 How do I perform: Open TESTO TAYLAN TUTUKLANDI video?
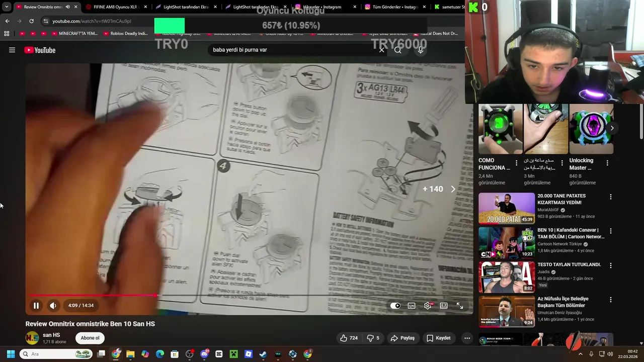pyautogui.click(x=507, y=277)
